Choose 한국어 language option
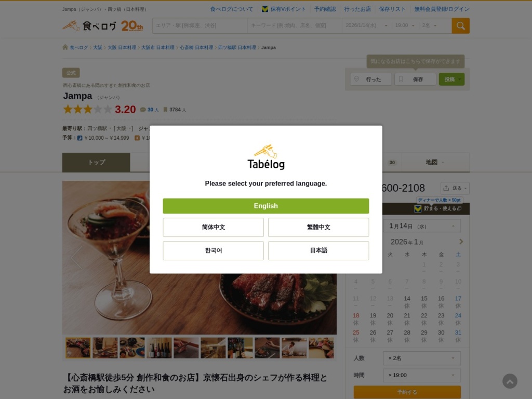 (213, 250)
